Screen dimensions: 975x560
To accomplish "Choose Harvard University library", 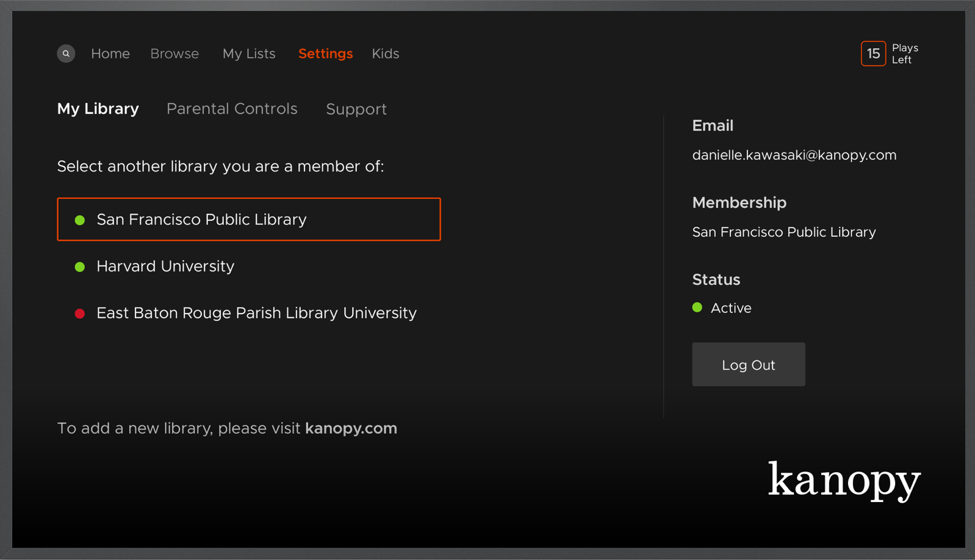I will 165,267.
